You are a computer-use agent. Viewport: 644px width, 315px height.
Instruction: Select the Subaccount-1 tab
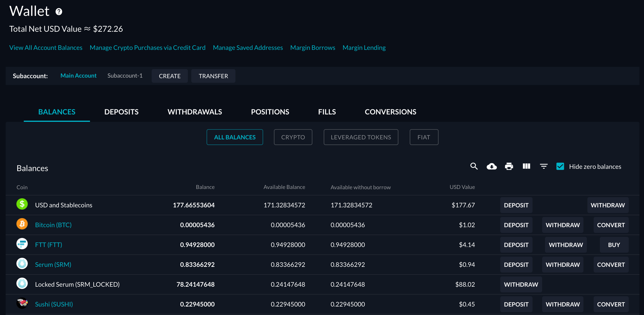(125, 76)
